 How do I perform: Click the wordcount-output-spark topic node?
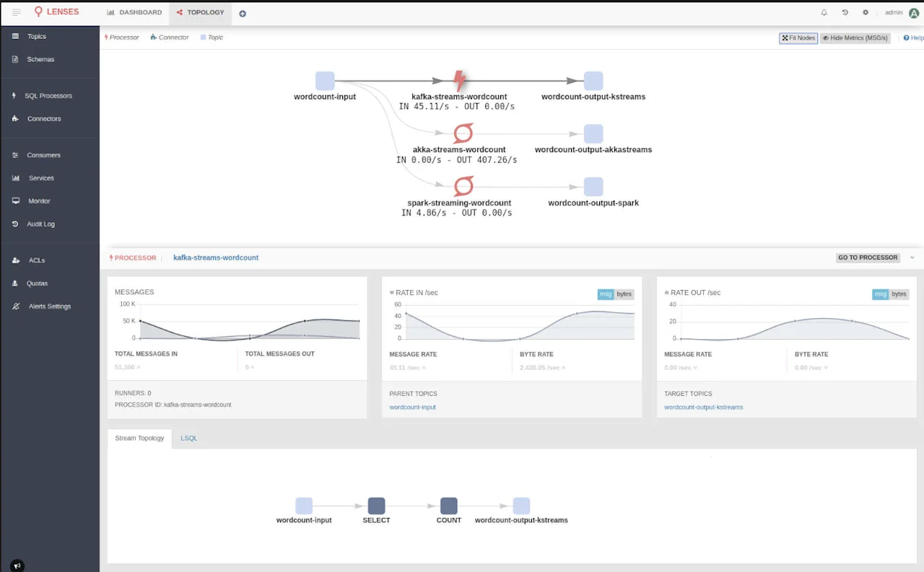(x=593, y=186)
